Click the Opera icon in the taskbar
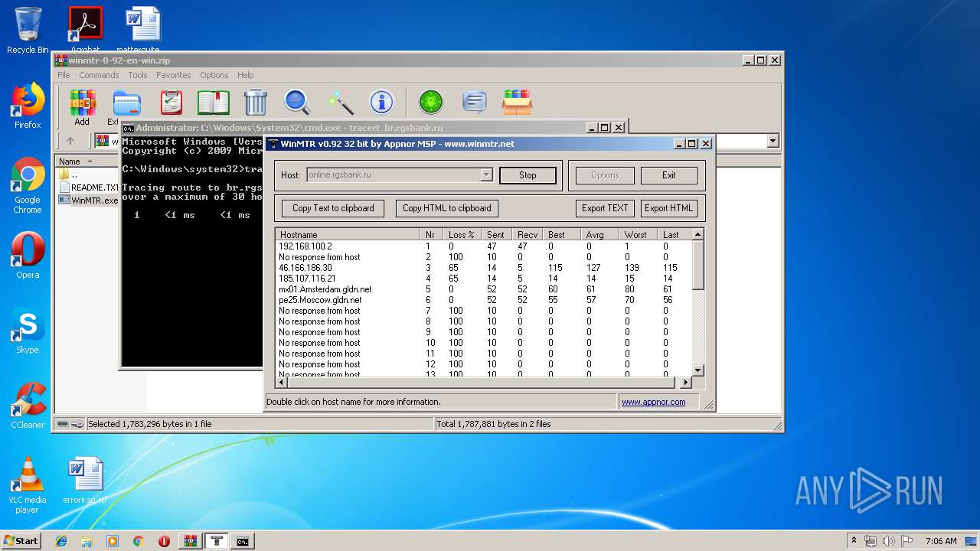This screenshot has height=551, width=980. pos(164,541)
